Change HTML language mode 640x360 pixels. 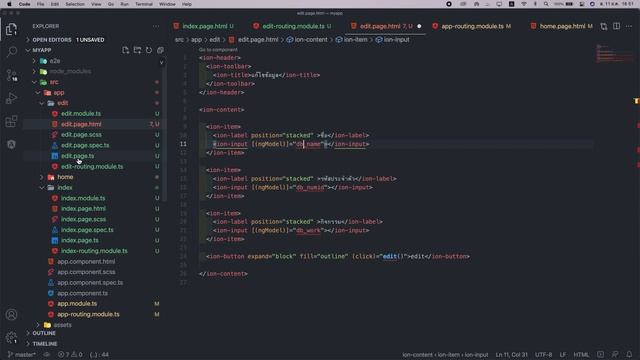click(581, 355)
